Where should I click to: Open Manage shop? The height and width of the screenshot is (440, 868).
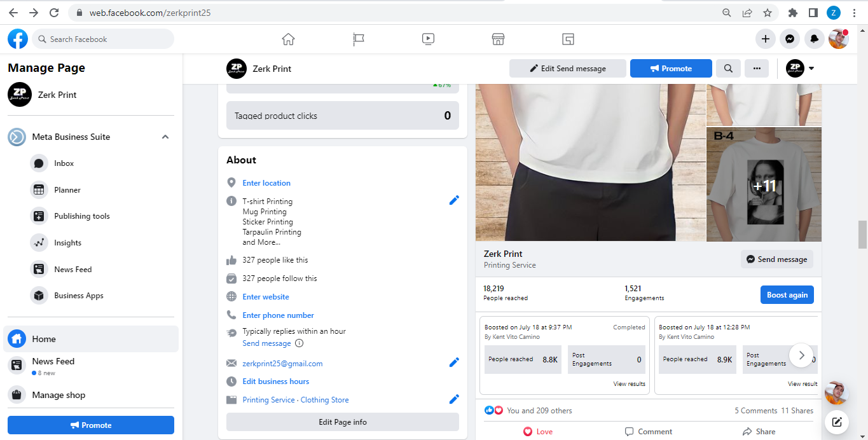tap(91, 395)
